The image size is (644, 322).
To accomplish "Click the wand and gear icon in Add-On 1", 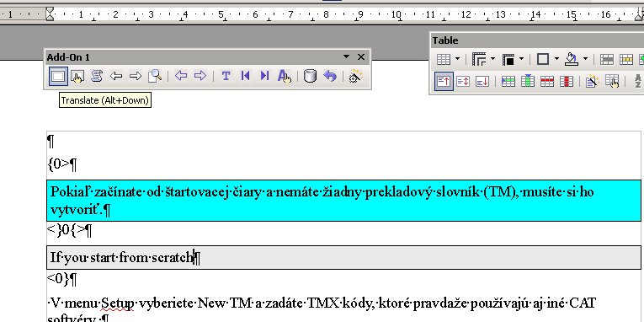I will [355, 77].
